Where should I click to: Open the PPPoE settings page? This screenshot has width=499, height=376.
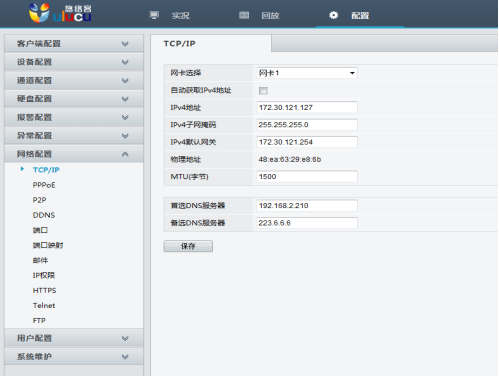tap(44, 185)
